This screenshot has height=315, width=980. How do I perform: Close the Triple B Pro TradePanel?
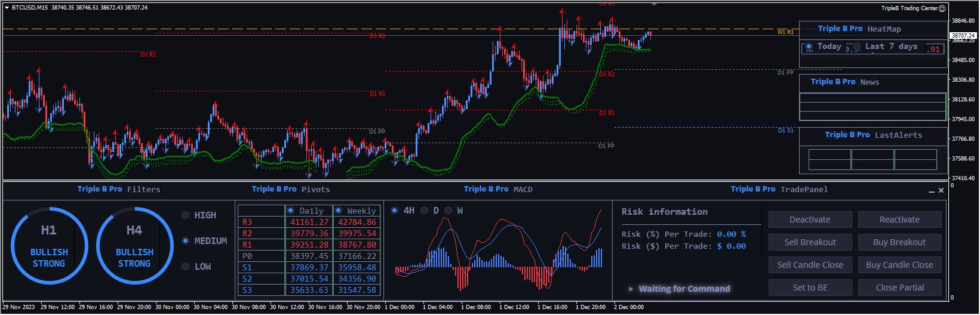941,190
